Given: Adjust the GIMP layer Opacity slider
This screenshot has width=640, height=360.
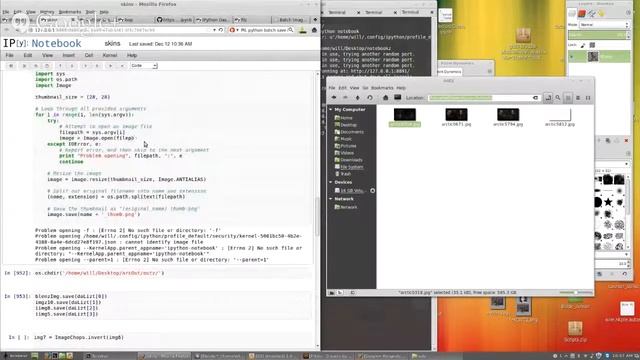Looking at the screenshot, I should click(x=598, y=35).
